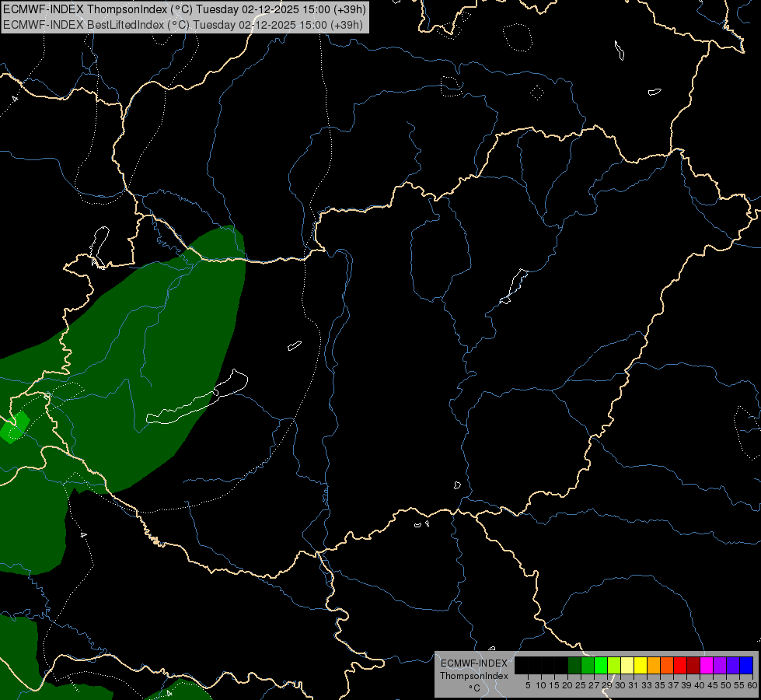Click the violet 50-55 legend swatch
The image size is (761, 700).
coord(733,665)
